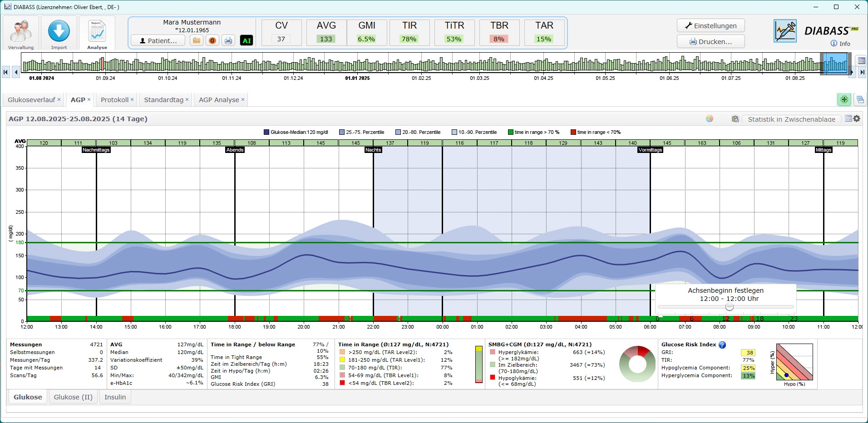This screenshot has width=868, height=423.
Task: Click the Einstellungen button
Action: (710, 26)
